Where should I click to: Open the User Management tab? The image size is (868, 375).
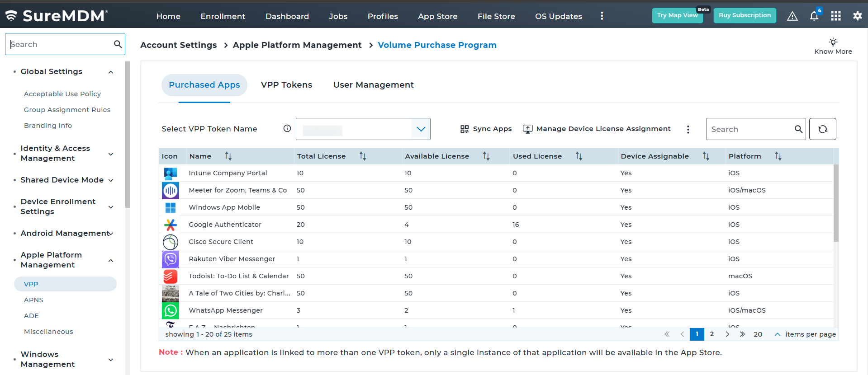373,85
